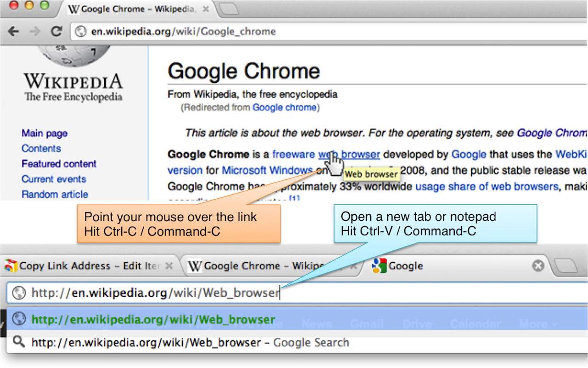The width and height of the screenshot is (588, 368).
Task: Click the Google favicon on the Google tab
Action: [x=379, y=265]
